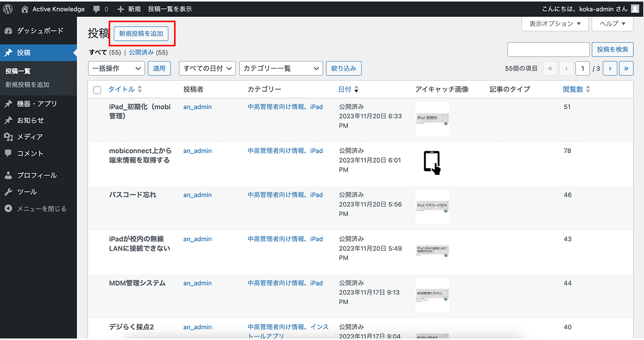
Task: Open post MDM管理システム
Action: click(x=137, y=283)
